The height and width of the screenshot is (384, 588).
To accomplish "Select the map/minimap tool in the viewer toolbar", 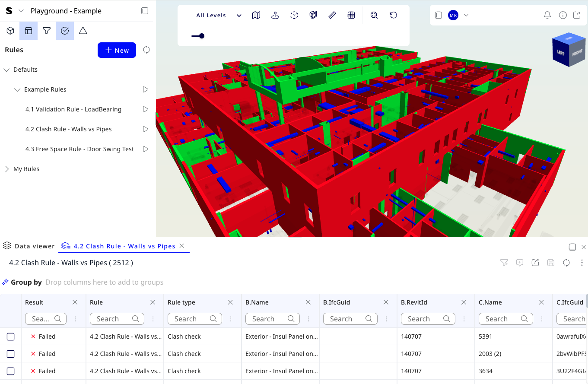I will 256,15.
